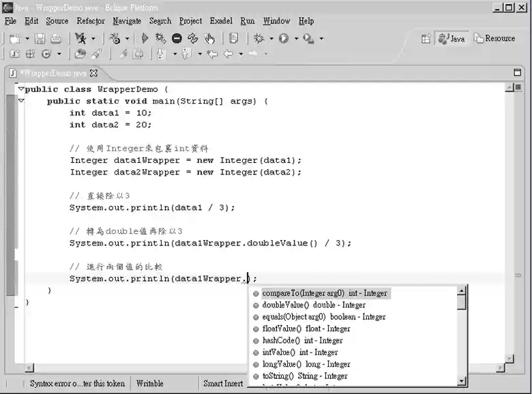Click the Print icon in toolbar

56,39
